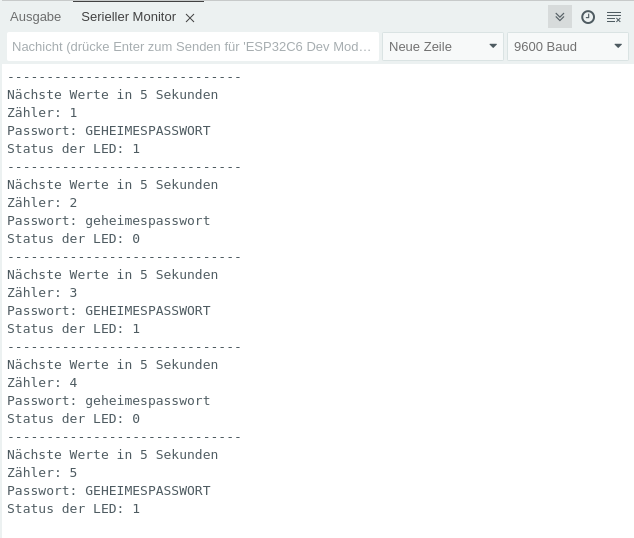Viewport: 634px width, 538px height.
Task: Click the 'Zähler: 1' output line
Action: pyautogui.click(x=42, y=113)
